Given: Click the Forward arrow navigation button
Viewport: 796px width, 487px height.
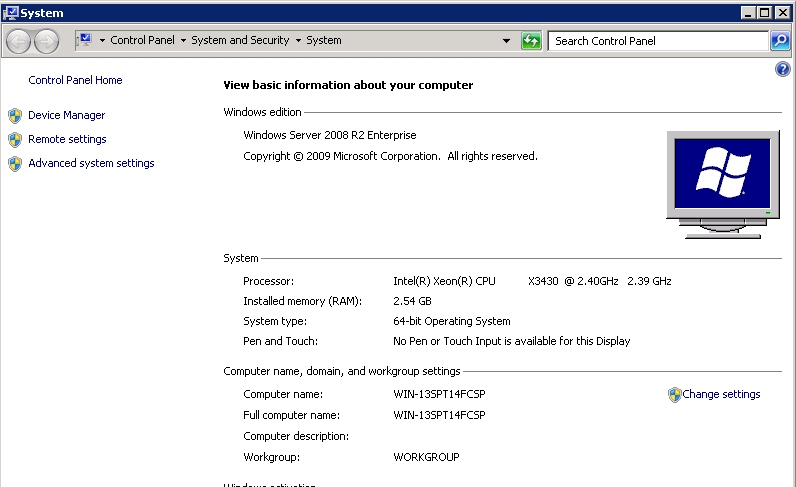Looking at the screenshot, I should [x=47, y=41].
